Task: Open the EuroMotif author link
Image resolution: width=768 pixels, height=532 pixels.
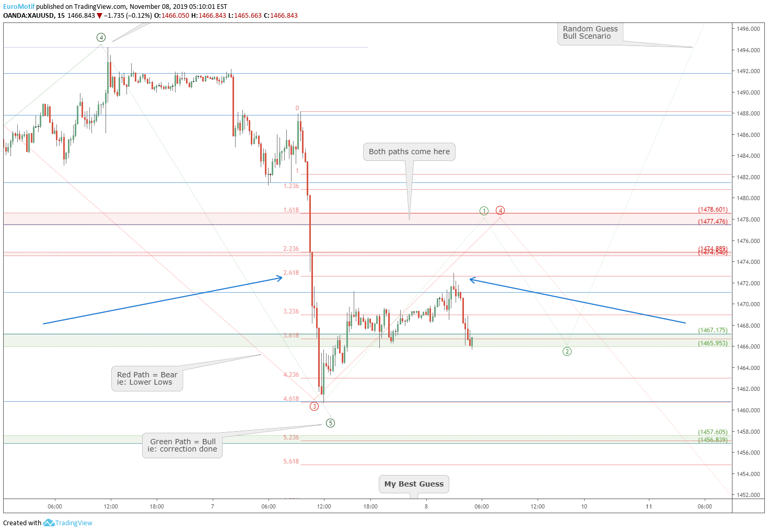Action: [19, 7]
